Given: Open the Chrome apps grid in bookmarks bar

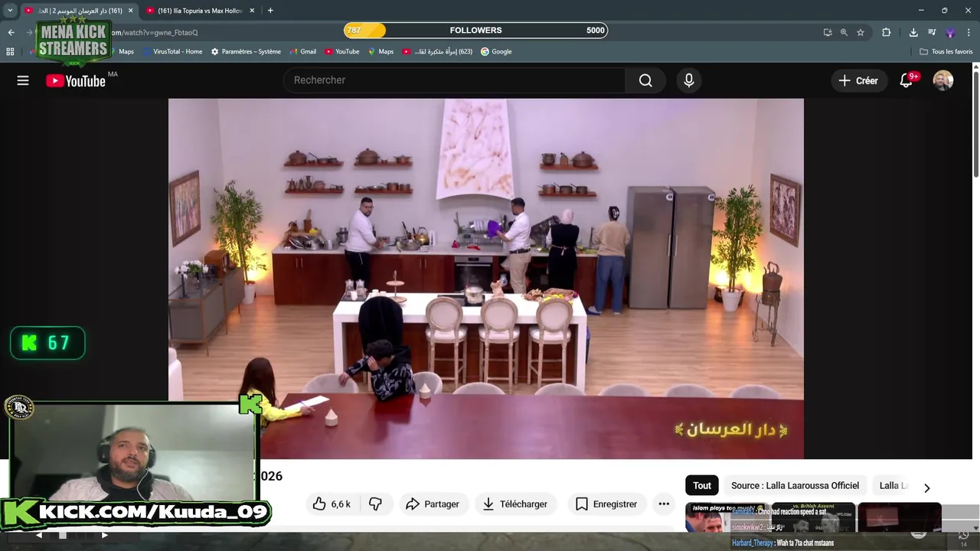Looking at the screenshot, I should coord(10,51).
